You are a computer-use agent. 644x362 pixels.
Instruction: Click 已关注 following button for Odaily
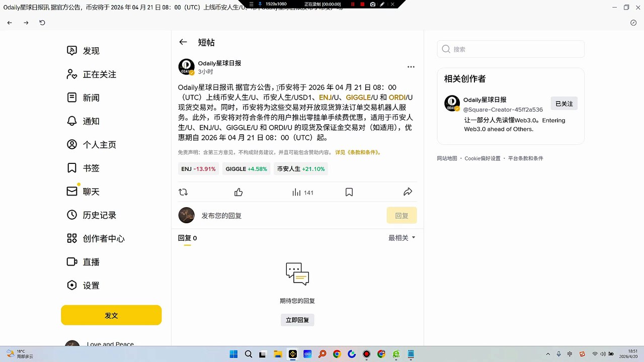pyautogui.click(x=564, y=104)
